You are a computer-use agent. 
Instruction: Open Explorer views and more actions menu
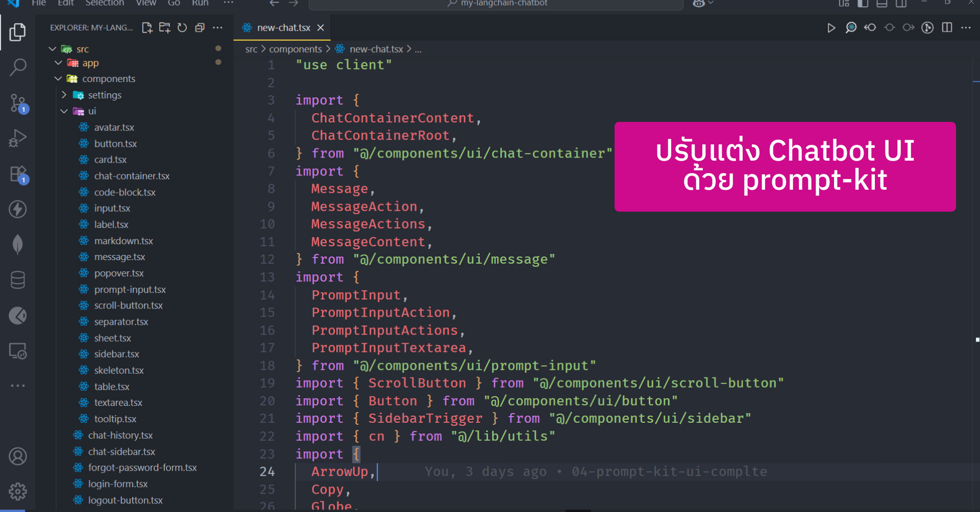[x=217, y=28]
